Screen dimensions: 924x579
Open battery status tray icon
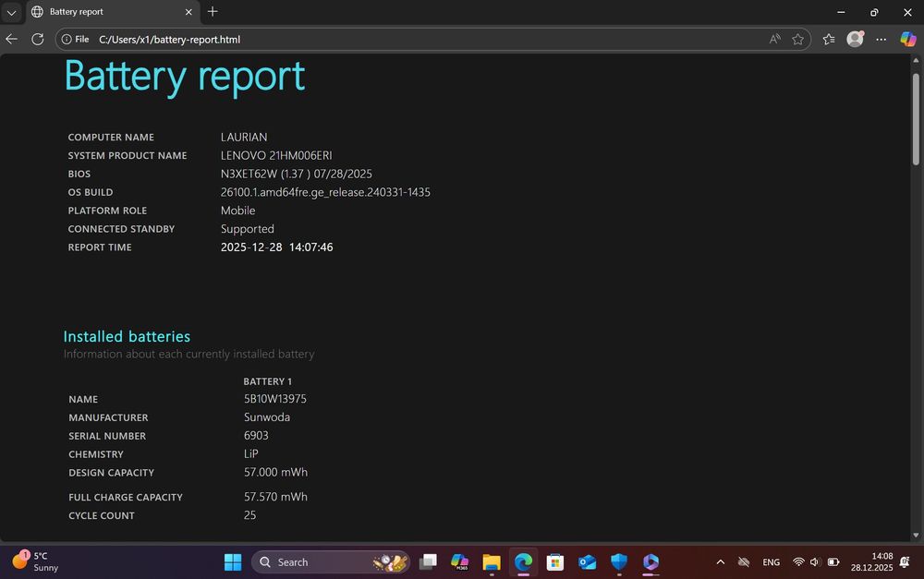coord(833,562)
